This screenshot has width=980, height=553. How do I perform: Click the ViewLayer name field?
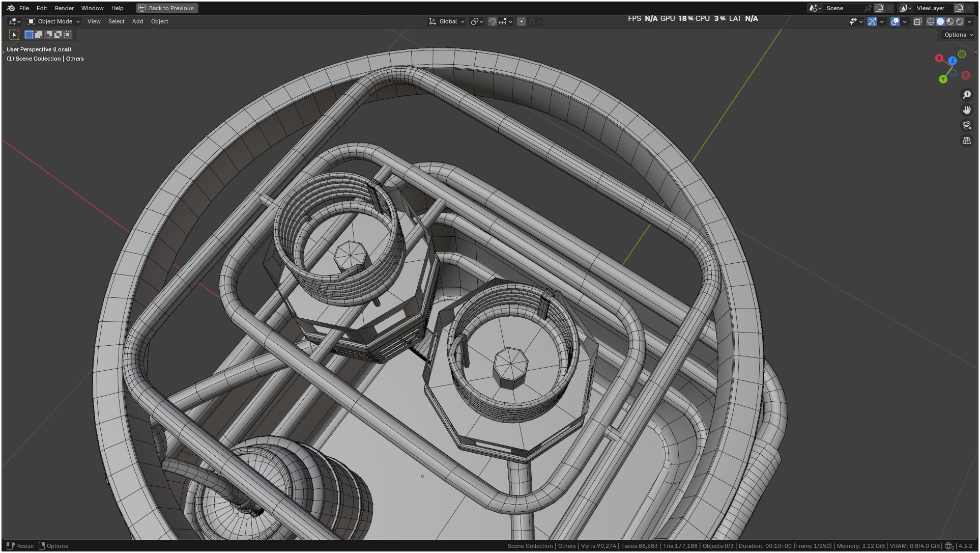934,8
